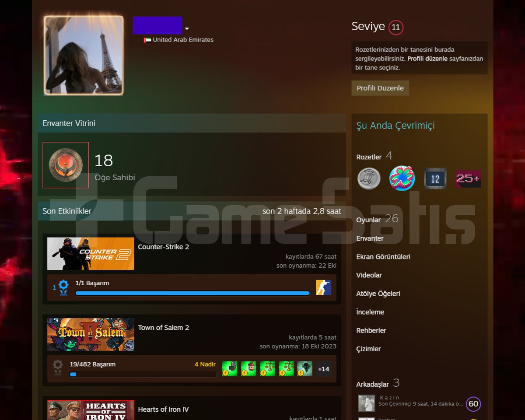
Task: Select the first Town of Salem achievement icon
Action: pos(229,369)
